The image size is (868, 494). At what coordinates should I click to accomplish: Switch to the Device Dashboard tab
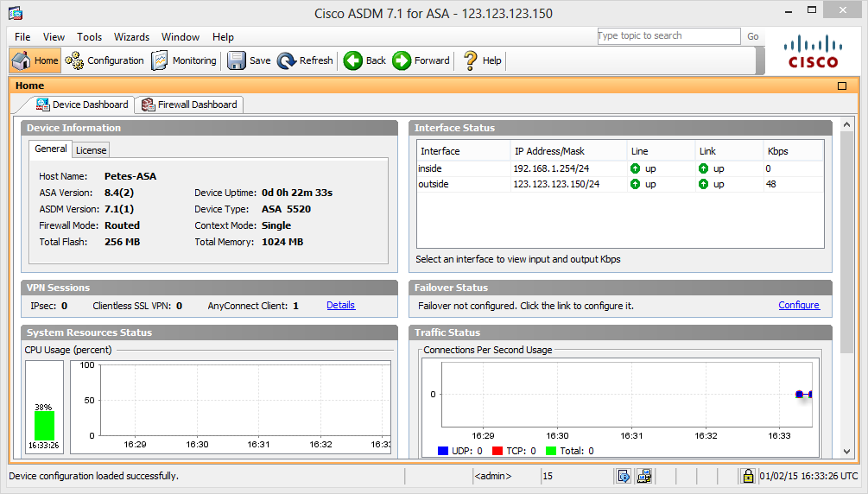[82, 104]
